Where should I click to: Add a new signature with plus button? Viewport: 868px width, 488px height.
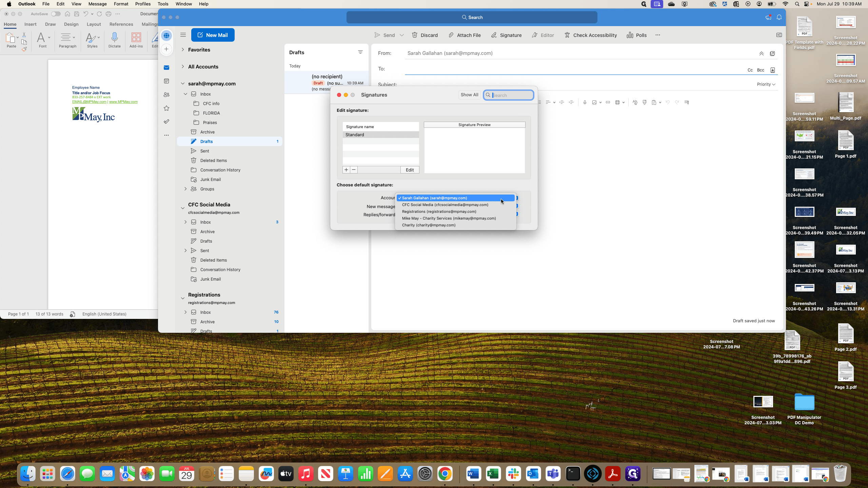[x=346, y=170]
